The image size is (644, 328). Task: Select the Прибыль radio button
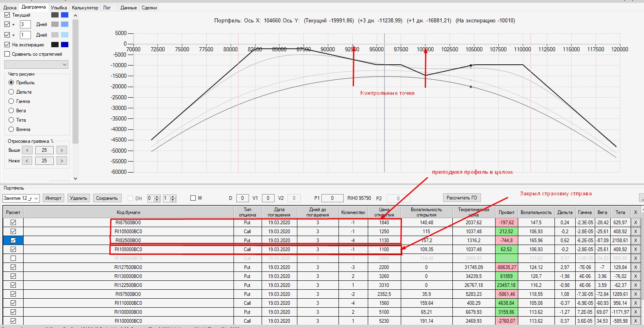(11, 83)
